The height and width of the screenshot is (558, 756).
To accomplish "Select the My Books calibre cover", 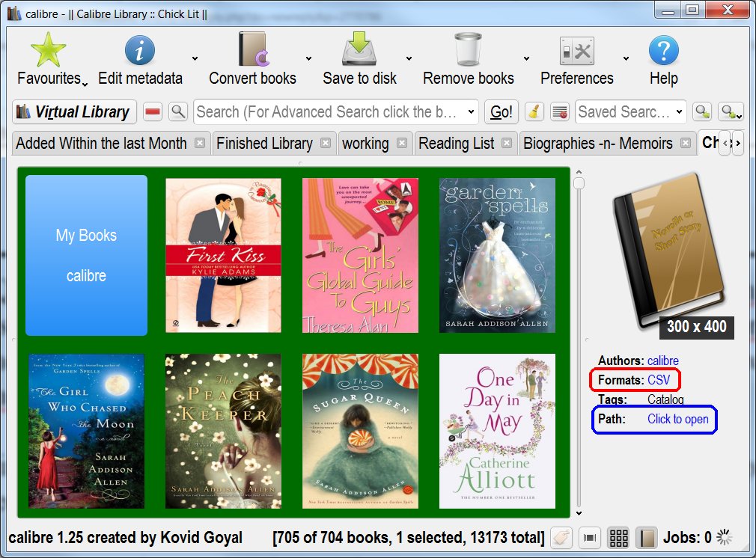I will 86,255.
